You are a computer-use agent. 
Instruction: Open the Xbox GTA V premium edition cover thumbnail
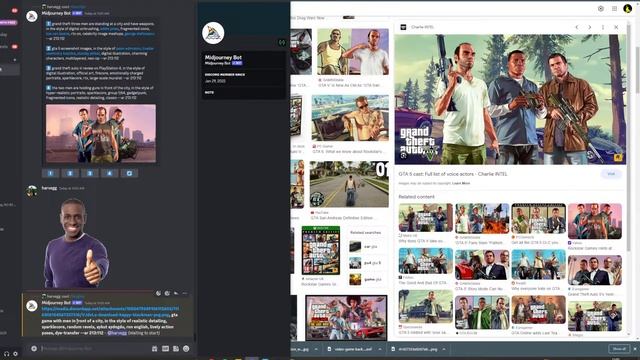pyautogui.click(x=321, y=250)
